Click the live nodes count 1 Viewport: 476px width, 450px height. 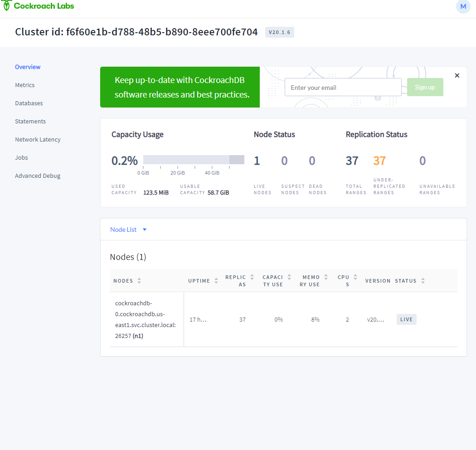point(257,161)
